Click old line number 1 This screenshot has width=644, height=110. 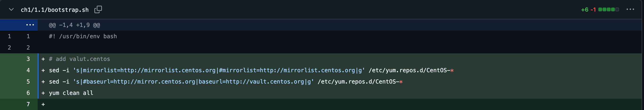click(9, 36)
